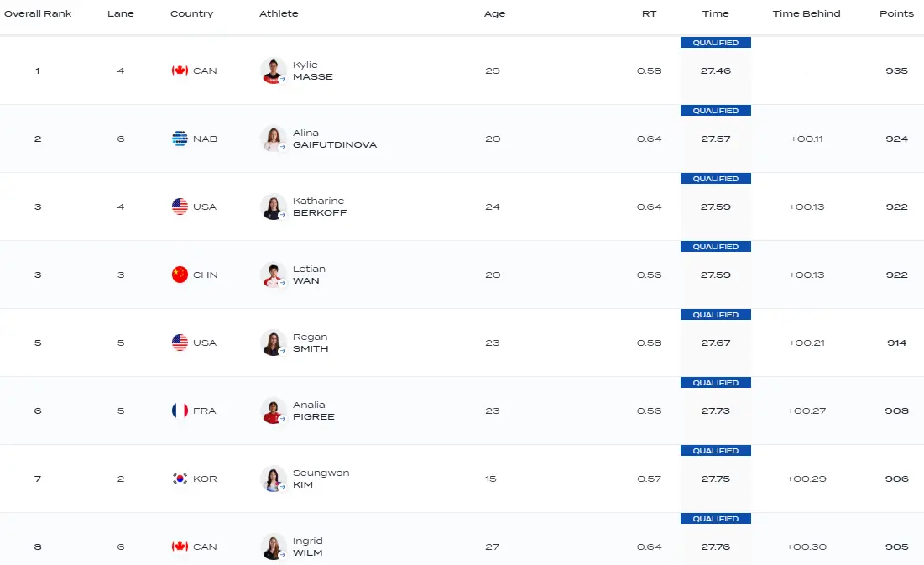Click the France flag icon
Viewport: 924px width, 565px height.
[180, 411]
